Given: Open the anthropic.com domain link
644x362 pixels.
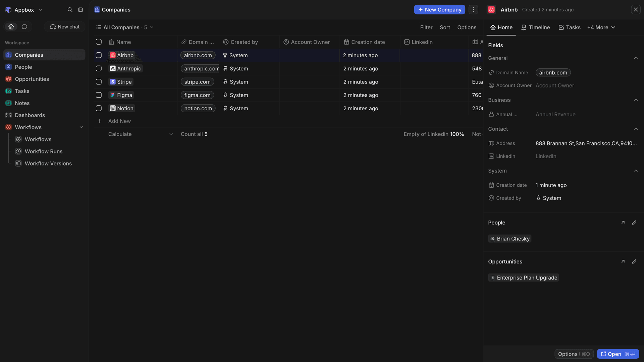Looking at the screenshot, I should [x=200, y=68].
